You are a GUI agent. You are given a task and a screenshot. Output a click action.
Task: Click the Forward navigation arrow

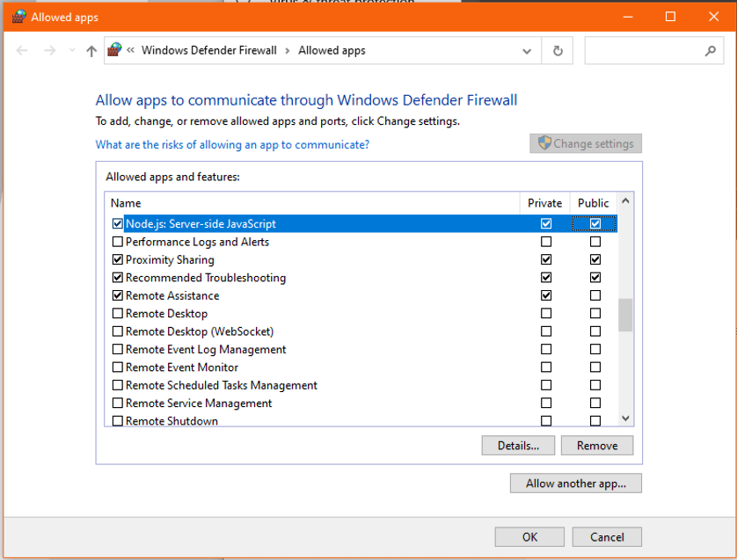tap(49, 50)
